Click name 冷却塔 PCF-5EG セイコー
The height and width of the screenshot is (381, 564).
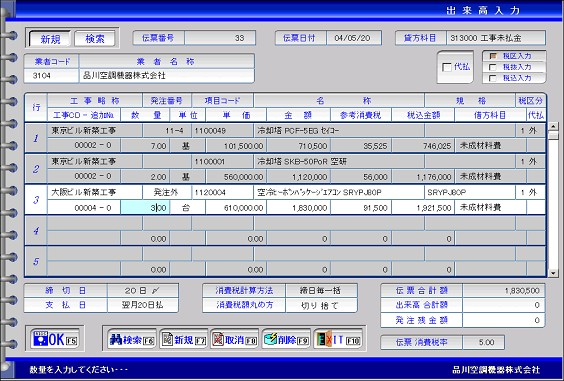tap(339, 131)
